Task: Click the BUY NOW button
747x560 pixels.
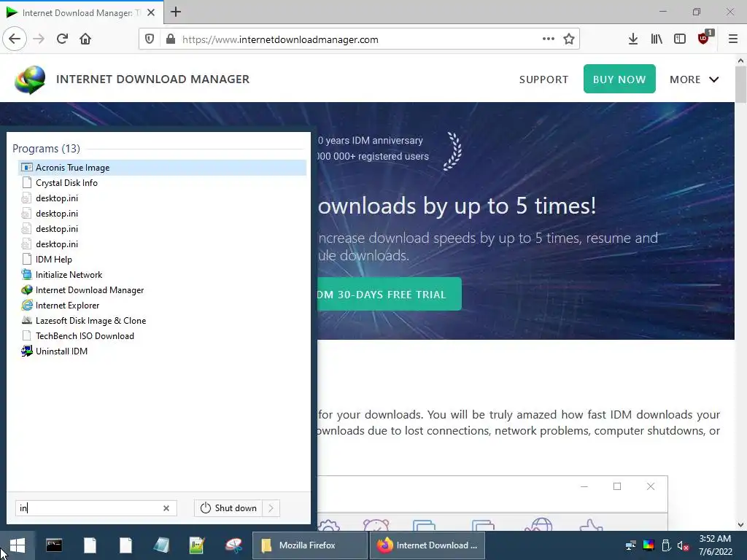Action: [x=619, y=79]
